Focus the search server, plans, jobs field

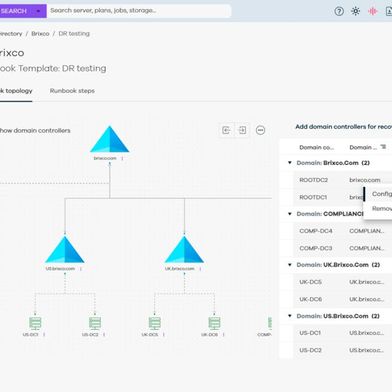139,11
